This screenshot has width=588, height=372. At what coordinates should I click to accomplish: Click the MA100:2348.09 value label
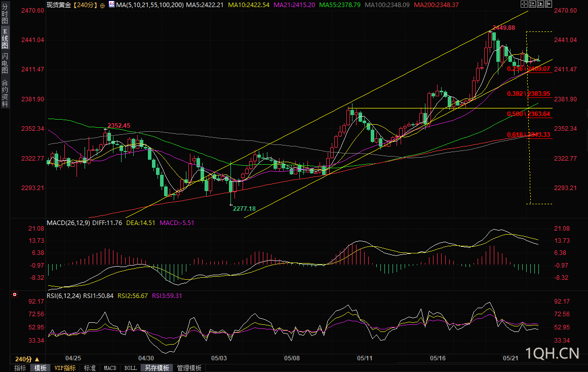387,5
